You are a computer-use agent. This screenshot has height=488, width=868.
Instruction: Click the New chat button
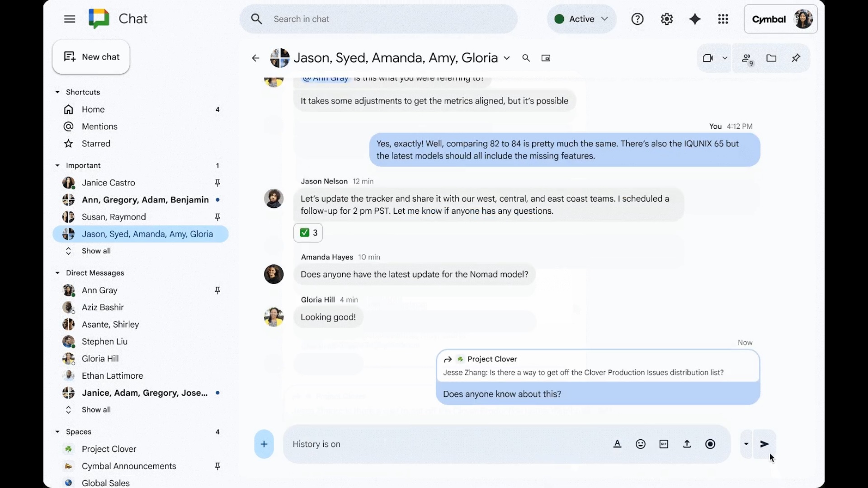coord(91,57)
